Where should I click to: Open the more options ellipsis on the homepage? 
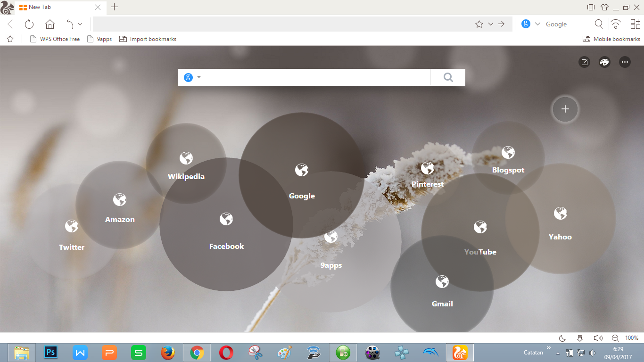[x=625, y=62]
